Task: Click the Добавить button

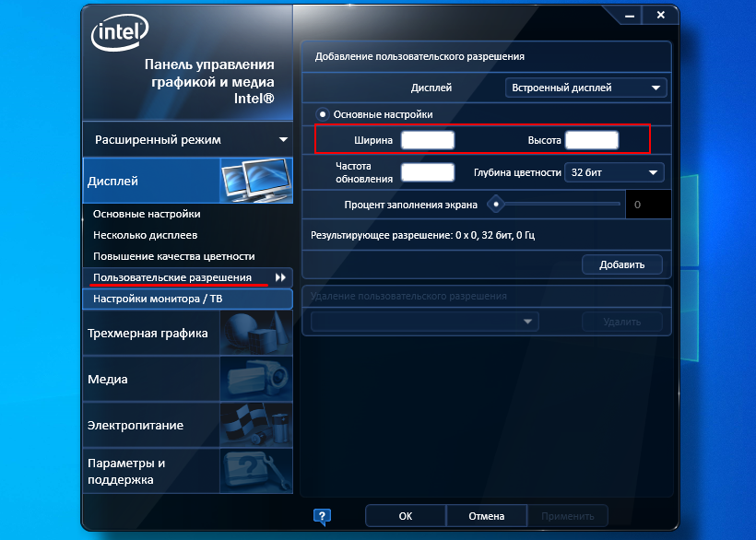Action: [622, 264]
